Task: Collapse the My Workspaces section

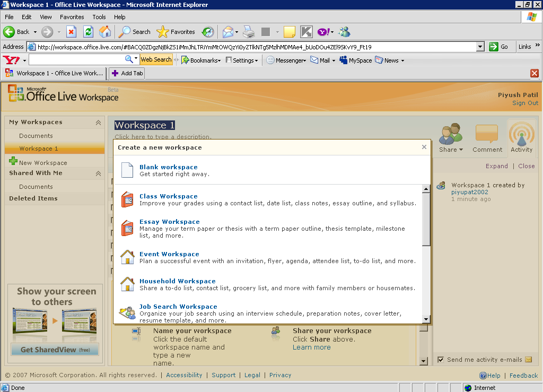Action: click(x=98, y=122)
